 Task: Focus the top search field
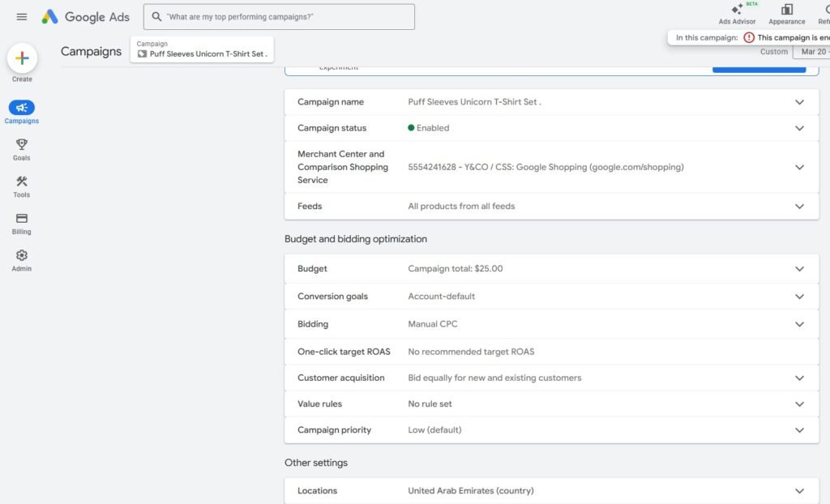pyautogui.click(x=279, y=17)
